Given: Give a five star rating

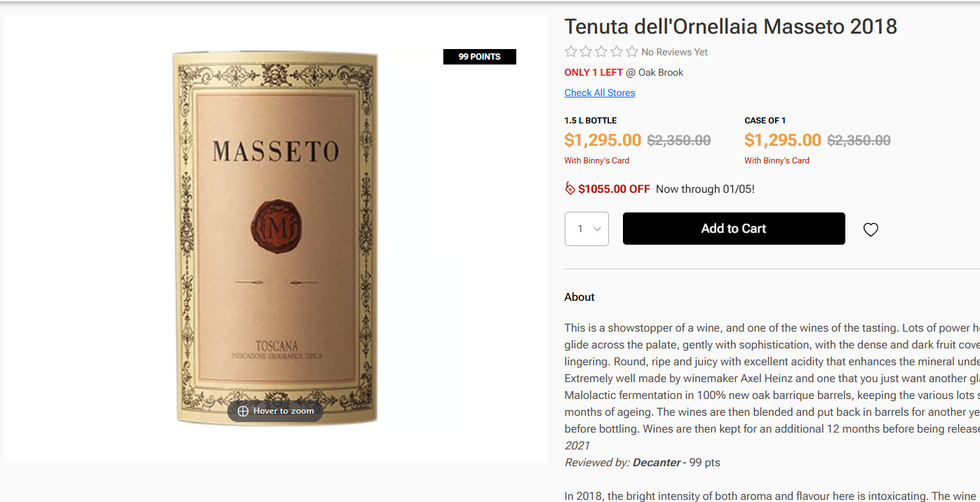Looking at the screenshot, I should click(632, 52).
